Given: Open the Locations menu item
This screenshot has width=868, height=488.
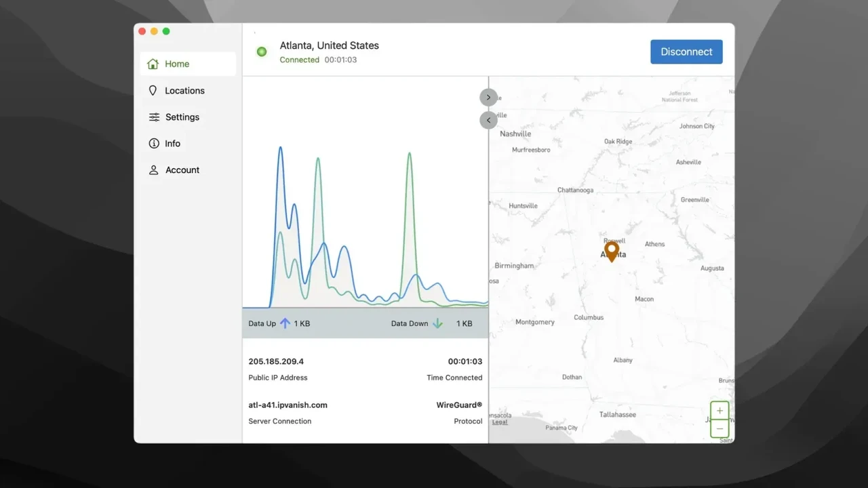Looking at the screenshot, I should pyautogui.click(x=184, y=90).
